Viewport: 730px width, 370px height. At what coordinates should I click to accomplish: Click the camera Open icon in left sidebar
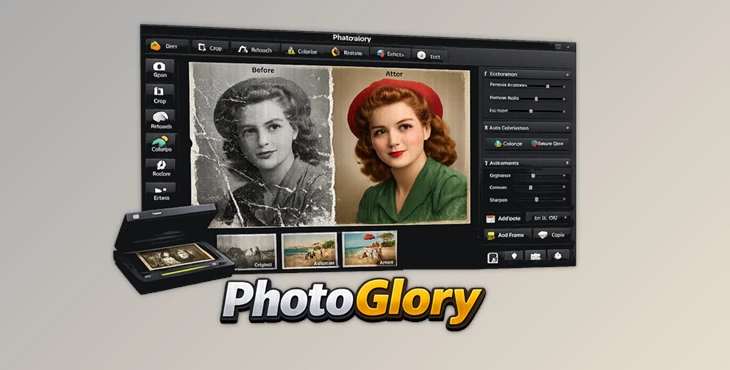coord(160,69)
